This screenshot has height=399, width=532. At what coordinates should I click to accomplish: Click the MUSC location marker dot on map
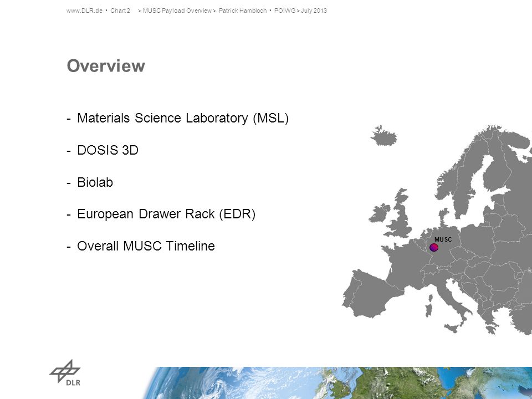pos(433,247)
